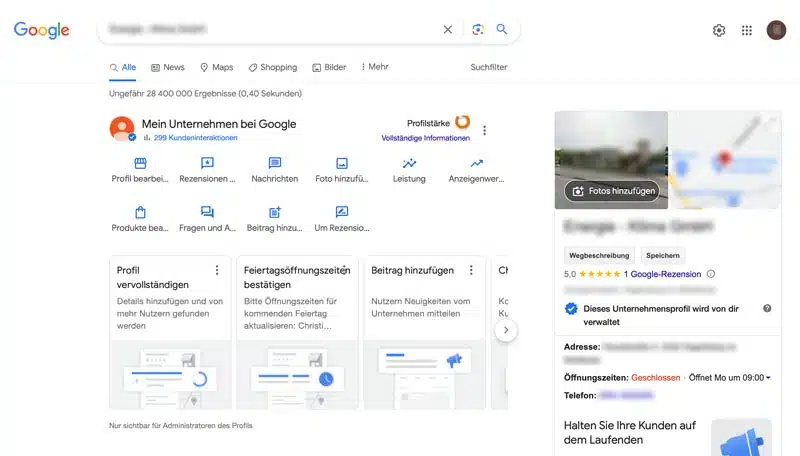Open Produkte bearbeiten shopping bag icon

(x=140, y=212)
